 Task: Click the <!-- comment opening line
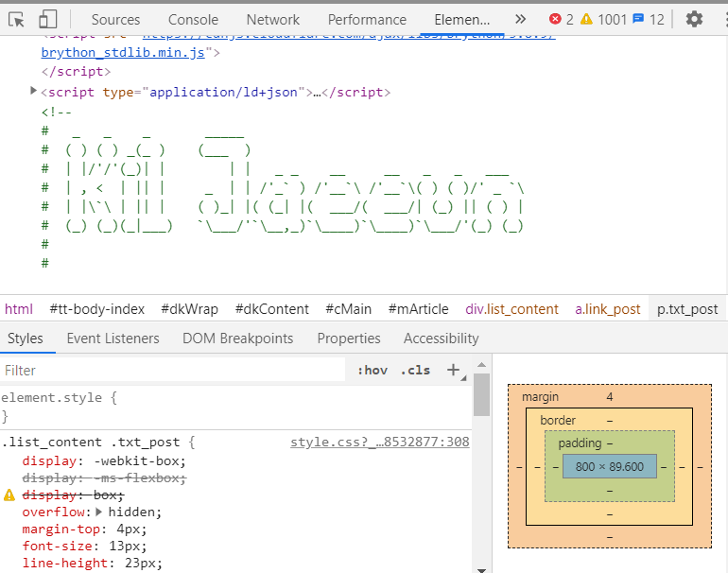point(56,112)
